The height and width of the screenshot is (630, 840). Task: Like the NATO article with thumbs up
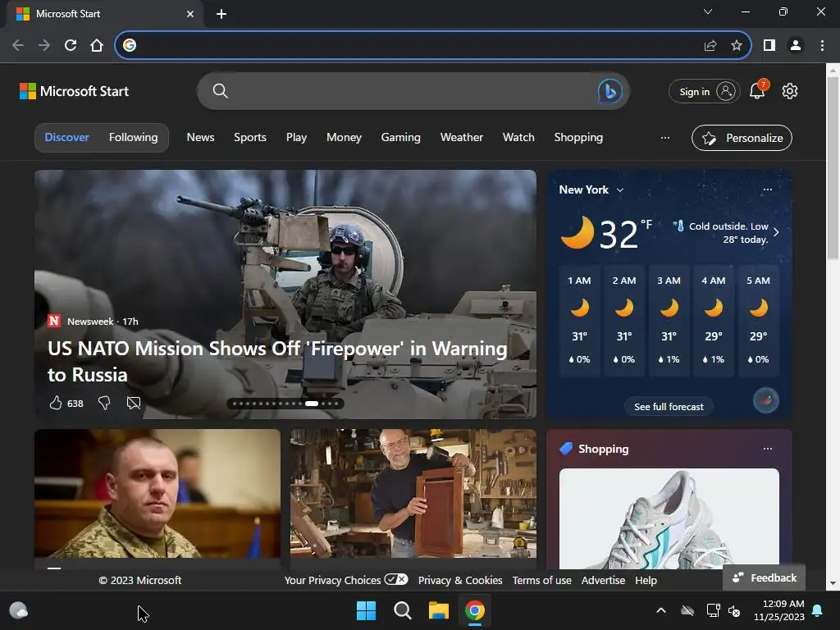click(56, 403)
